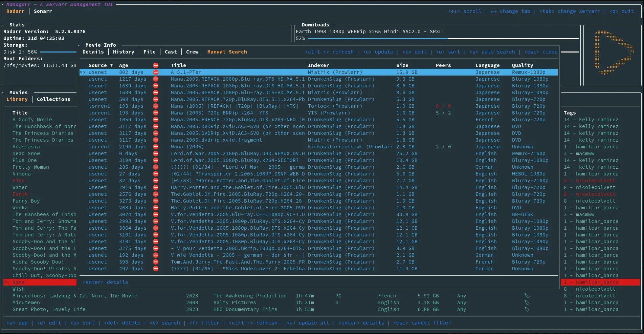Click the tag icon in the Minutemen row
This screenshot has height=334, width=644.
coord(527,302)
